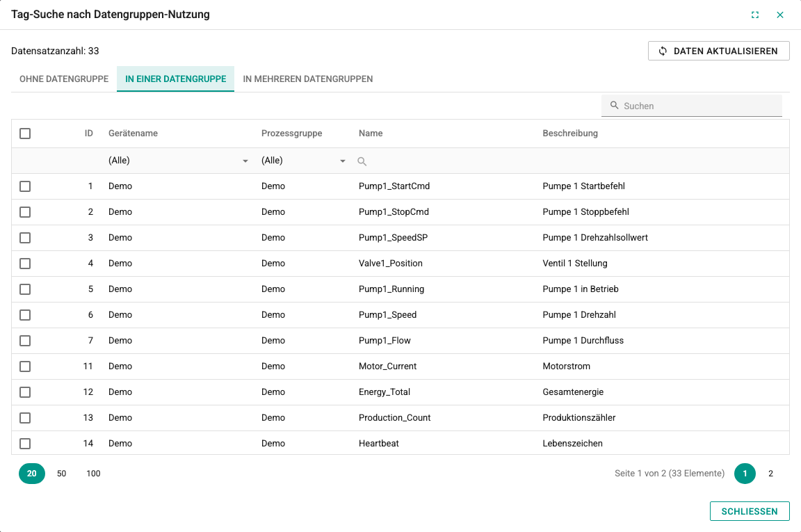This screenshot has width=801, height=532.
Task: Show 100 entries per page
Action: click(x=93, y=474)
